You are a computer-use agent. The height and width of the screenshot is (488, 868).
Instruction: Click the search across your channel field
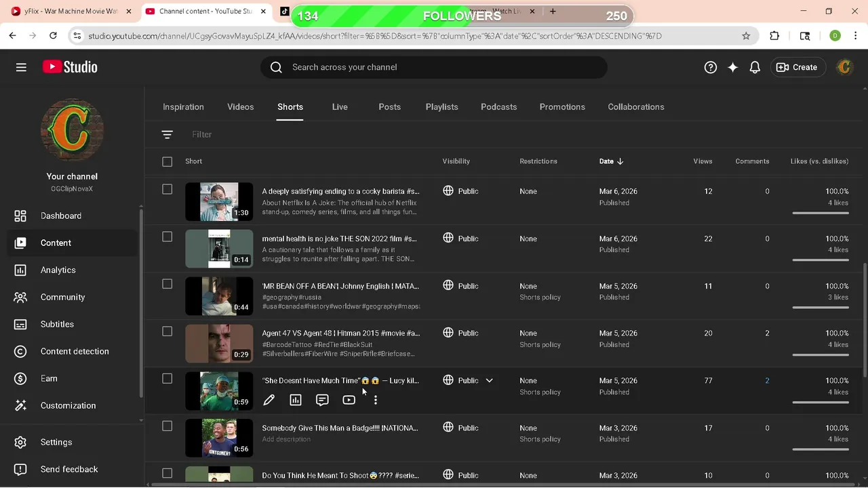[434, 67]
